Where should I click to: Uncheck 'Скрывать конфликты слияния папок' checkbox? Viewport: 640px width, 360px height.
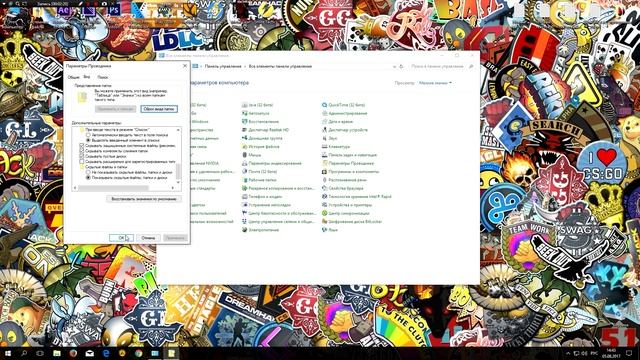[x=82, y=151]
